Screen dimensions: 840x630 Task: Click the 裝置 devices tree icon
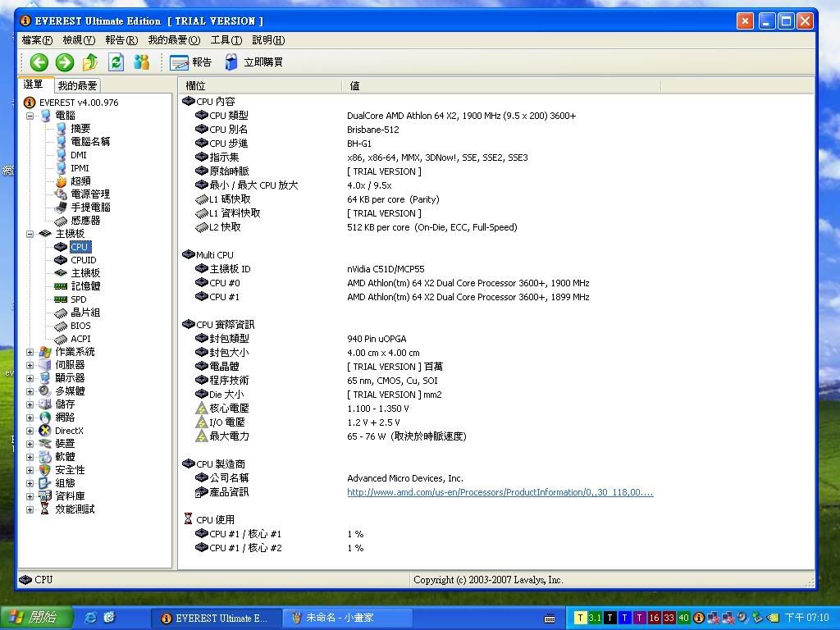click(x=45, y=444)
